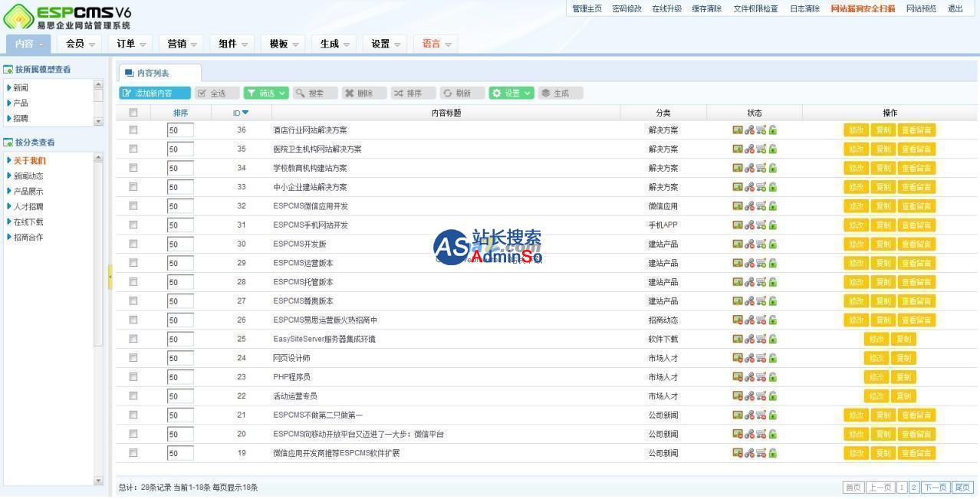Click the sort order field for row 36
The width and height of the screenshot is (980, 499).
click(x=180, y=130)
